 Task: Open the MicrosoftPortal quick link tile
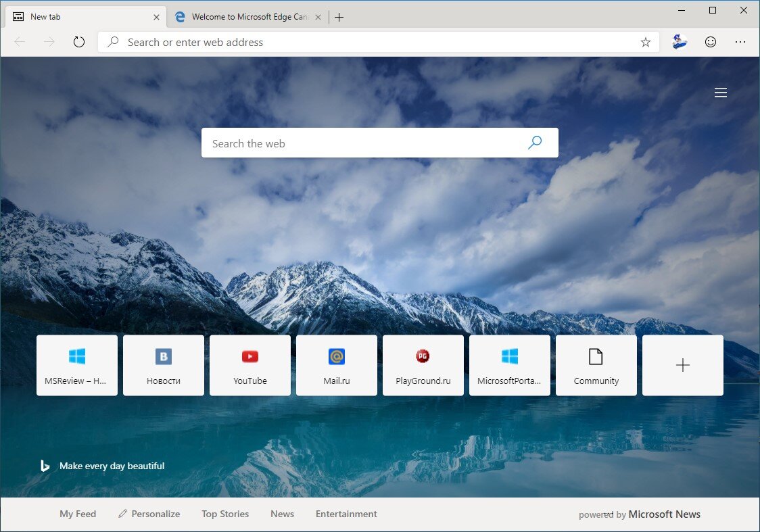click(509, 365)
